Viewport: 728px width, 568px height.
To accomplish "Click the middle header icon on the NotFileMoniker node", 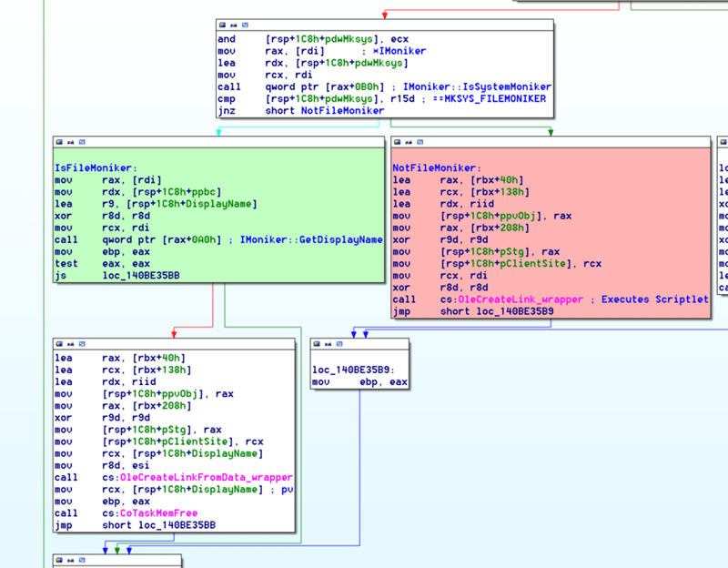I will [x=407, y=142].
